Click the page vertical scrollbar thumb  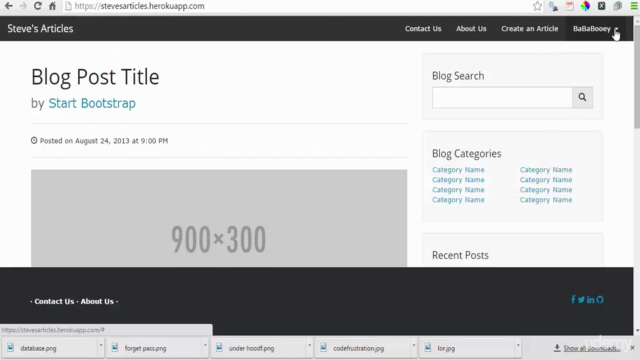point(636,76)
